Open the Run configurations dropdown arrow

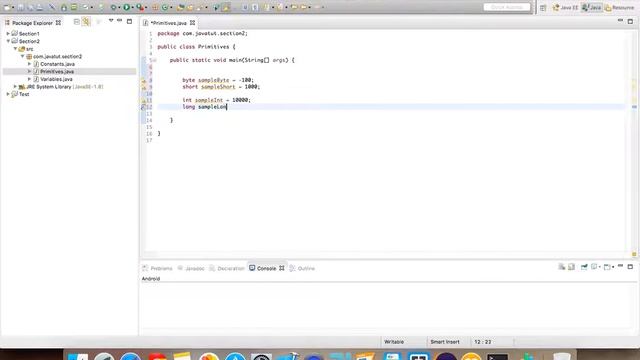coord(132,7)
